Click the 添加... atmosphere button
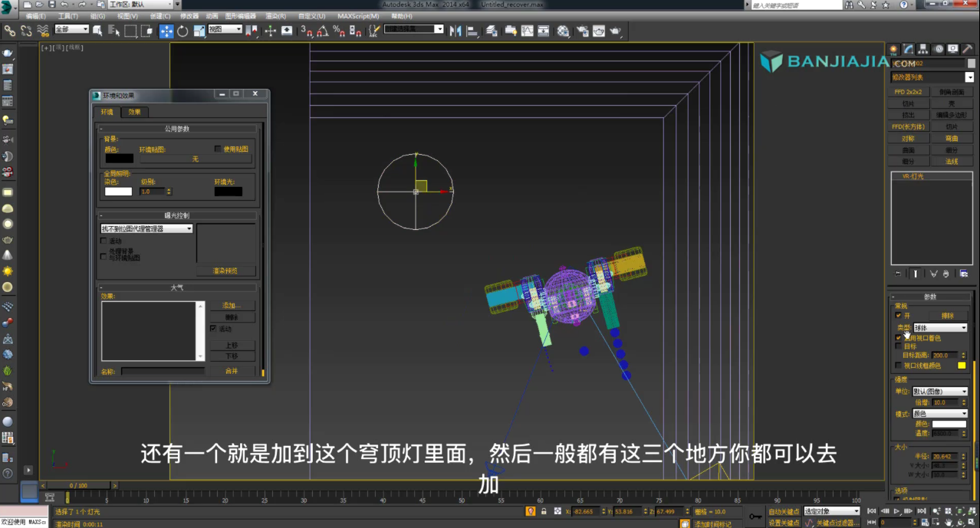980x528 pixels. (x=232, y=306)
